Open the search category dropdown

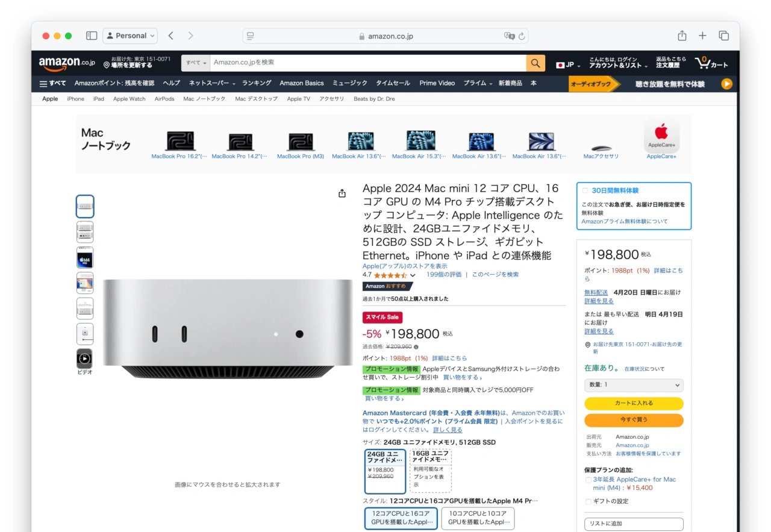click(196, 63)
